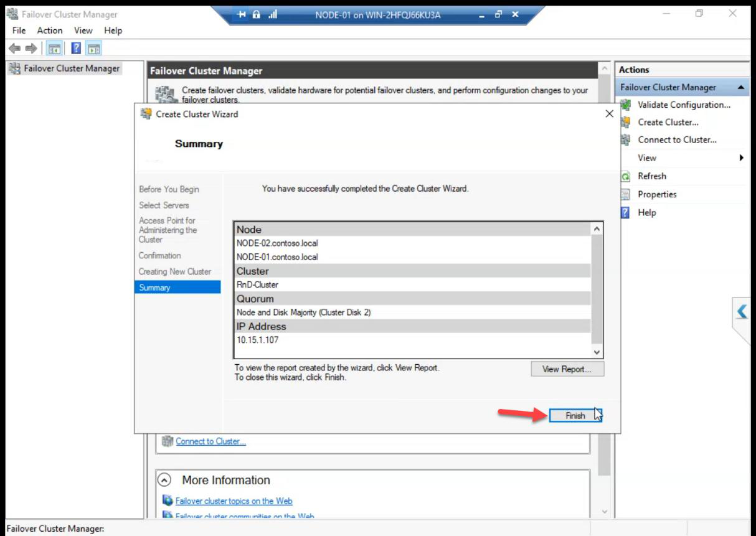Viewport: 756px width, 536px height.
Task: Click icon beside Failover cluster topics link
Action: click(x=168, y=501)
